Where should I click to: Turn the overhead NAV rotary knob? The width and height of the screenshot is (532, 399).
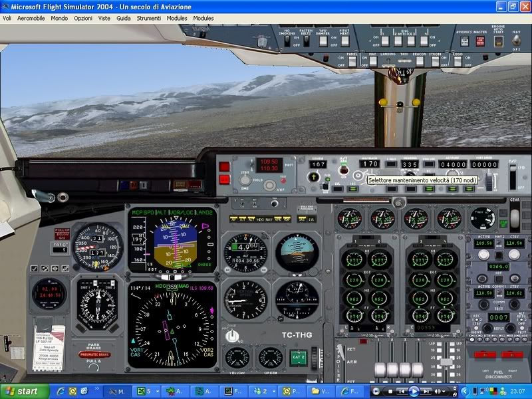(516, 41)
